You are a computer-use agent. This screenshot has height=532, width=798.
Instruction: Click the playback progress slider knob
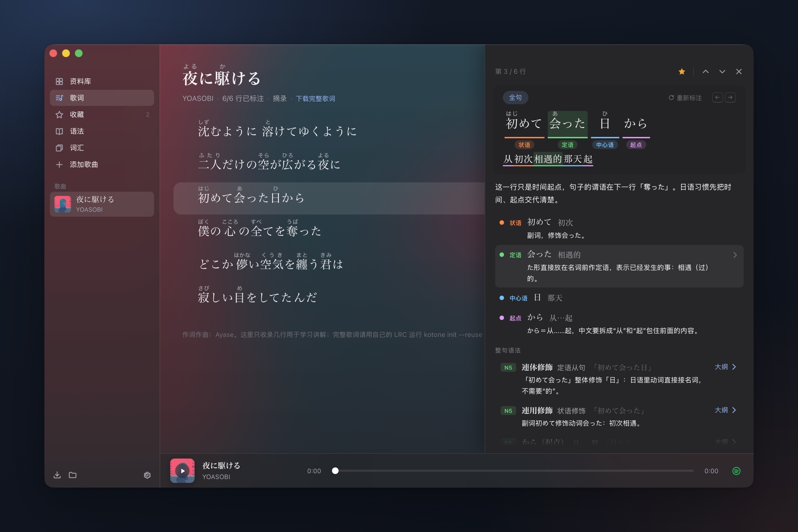335,471
